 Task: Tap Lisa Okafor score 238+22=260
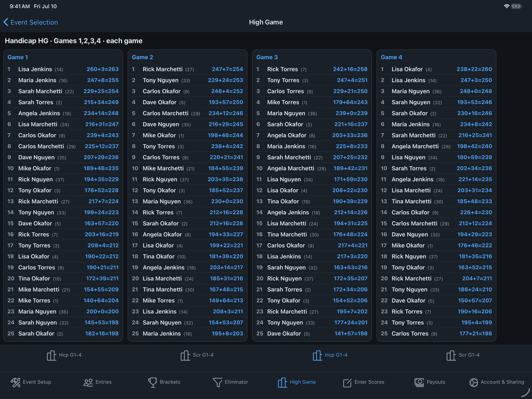(x=474, y=69)
